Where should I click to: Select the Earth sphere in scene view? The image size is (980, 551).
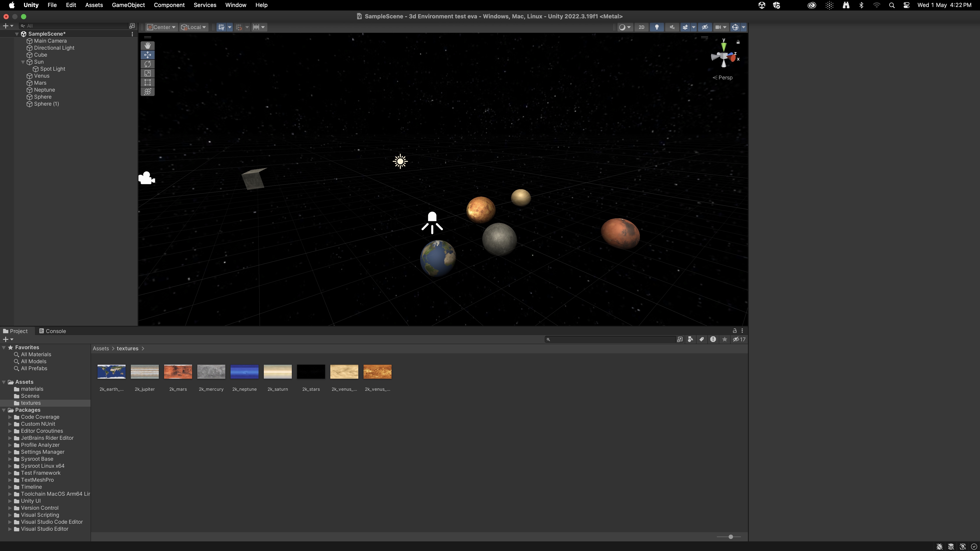coord(438,258)
